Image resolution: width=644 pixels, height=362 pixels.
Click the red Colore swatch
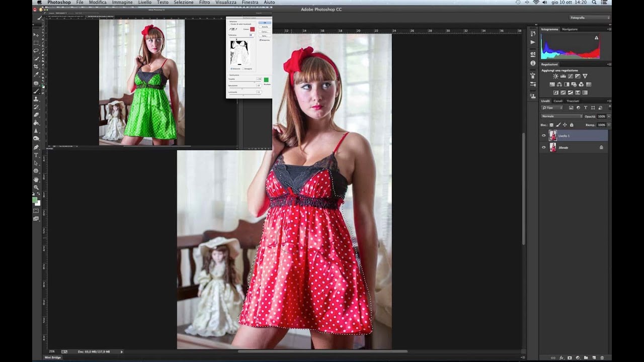click(253, 29)
